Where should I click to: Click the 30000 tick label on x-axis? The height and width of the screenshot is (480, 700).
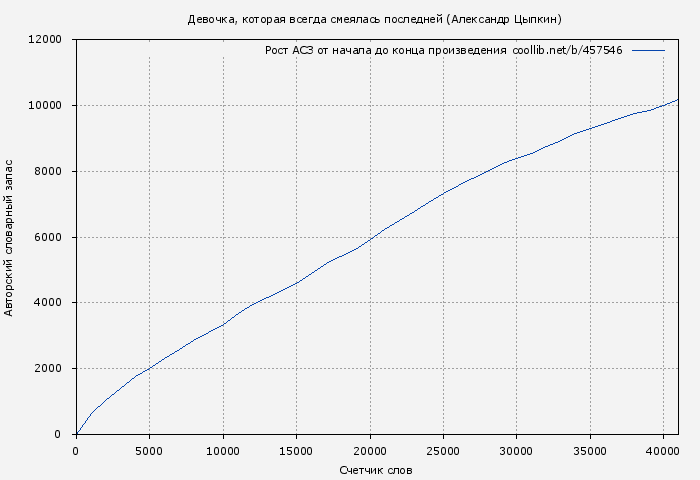[x=517, y=451]
